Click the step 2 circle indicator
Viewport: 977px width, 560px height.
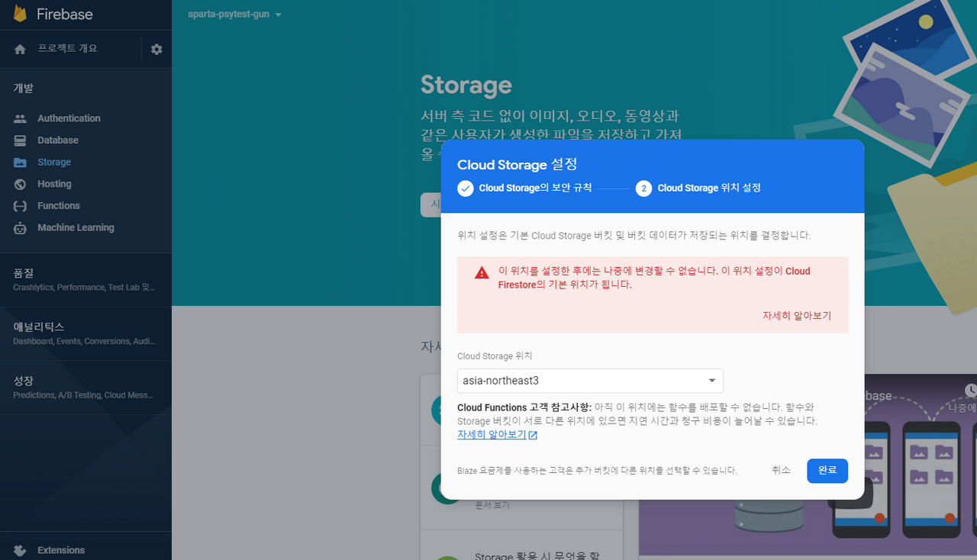tap(643, 188)
